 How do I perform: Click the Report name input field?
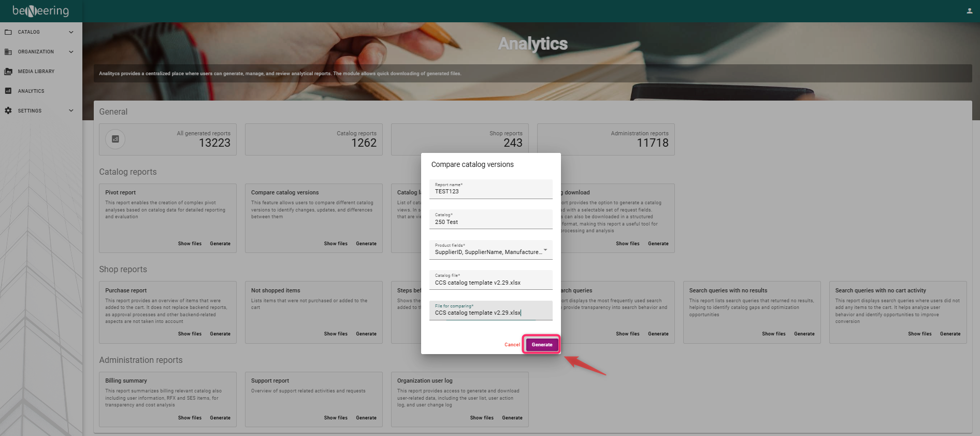(491, 191)
